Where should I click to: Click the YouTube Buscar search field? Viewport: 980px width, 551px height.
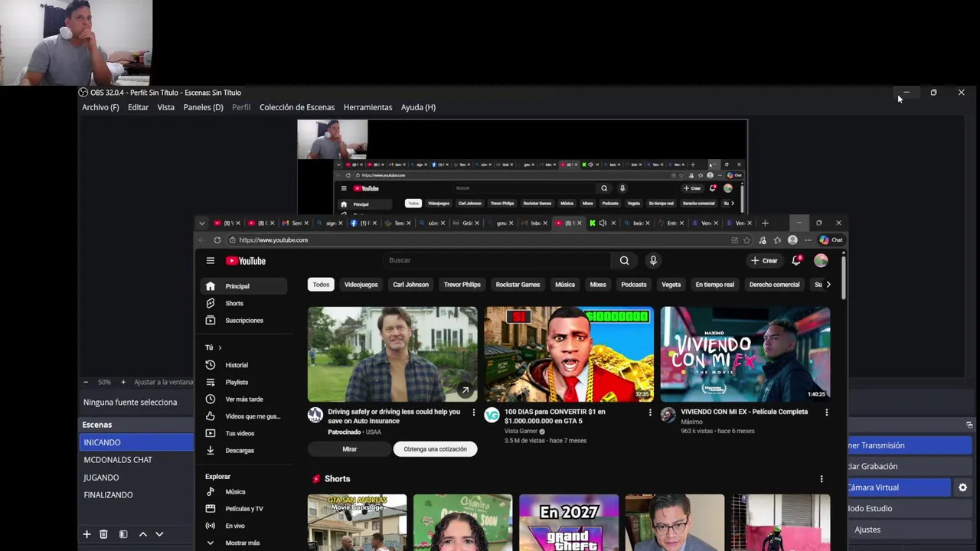pos(496,260)
